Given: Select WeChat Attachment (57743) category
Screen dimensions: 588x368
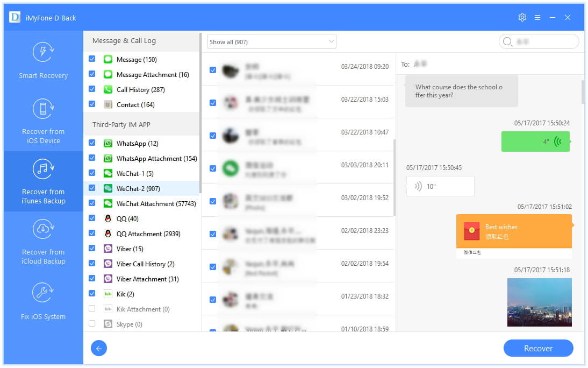Looking at the screenshot, I should click(x=156, y=203).
